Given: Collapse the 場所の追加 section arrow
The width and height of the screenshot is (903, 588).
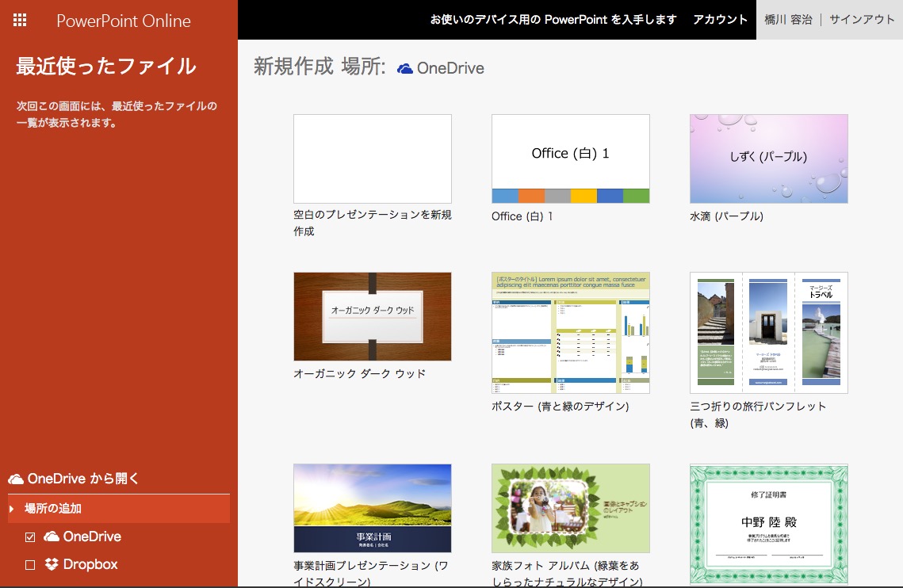Looking at the screenshot, I should [x=12, y=509].
